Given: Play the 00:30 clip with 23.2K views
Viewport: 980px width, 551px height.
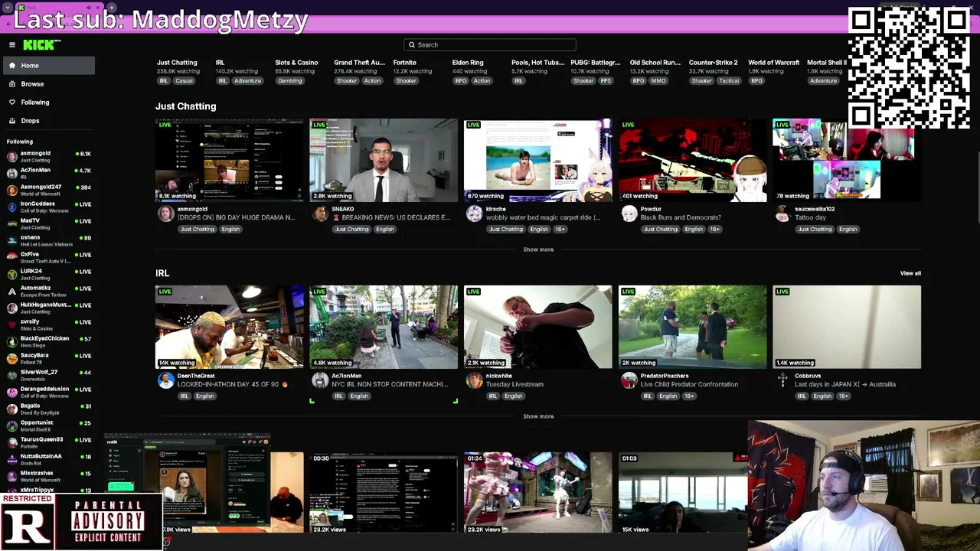Looking at the screenshot, I should (x=384, y=493).
